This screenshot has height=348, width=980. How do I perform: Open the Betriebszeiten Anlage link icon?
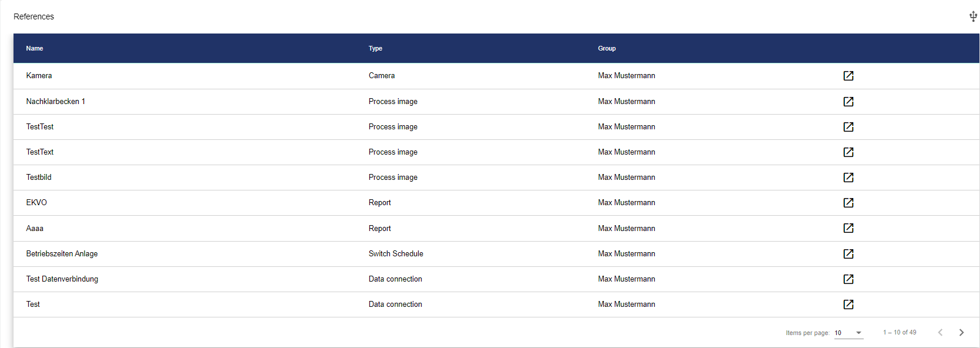tap(848, 254)
